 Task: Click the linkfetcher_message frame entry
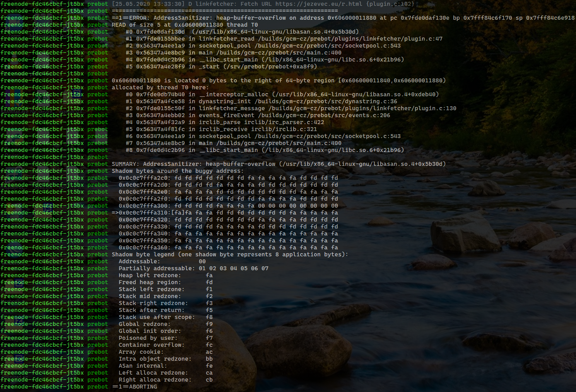point(232,108)
